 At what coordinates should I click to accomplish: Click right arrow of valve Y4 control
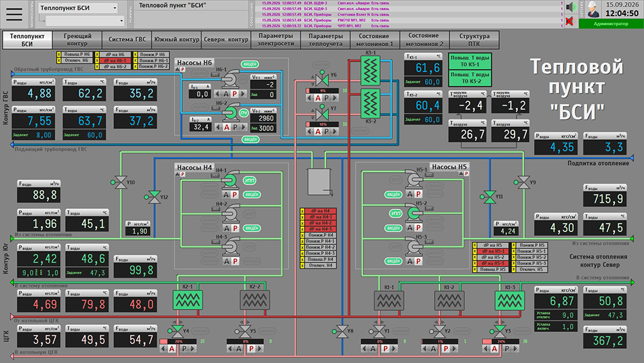[193, 349]
